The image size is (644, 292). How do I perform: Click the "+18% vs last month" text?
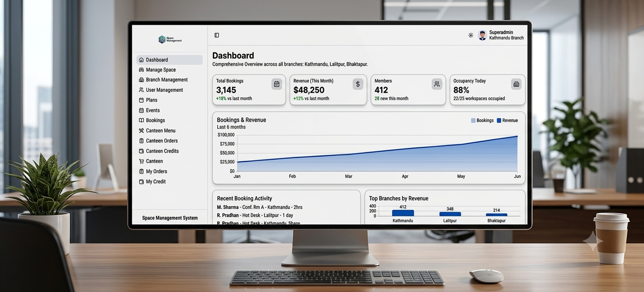coord(234,98)
